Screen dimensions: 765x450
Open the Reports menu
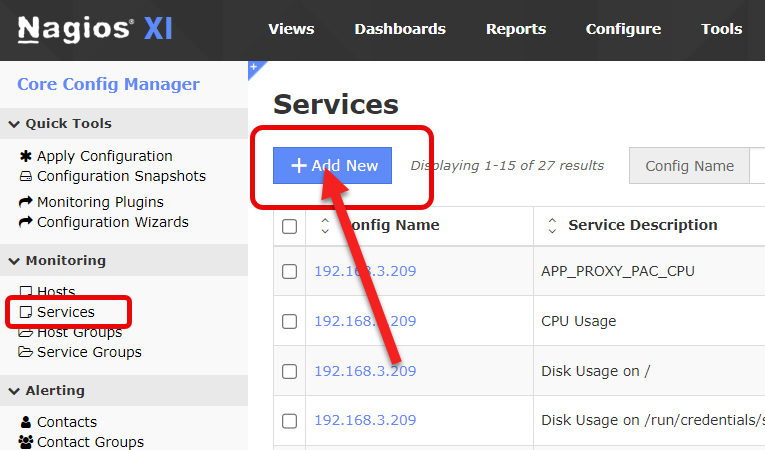click(516, 29)
